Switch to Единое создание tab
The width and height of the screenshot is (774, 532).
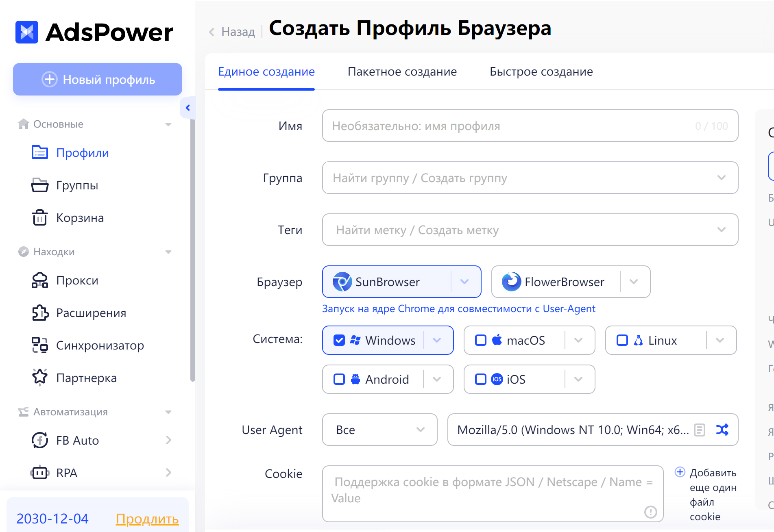coord(266,72)
